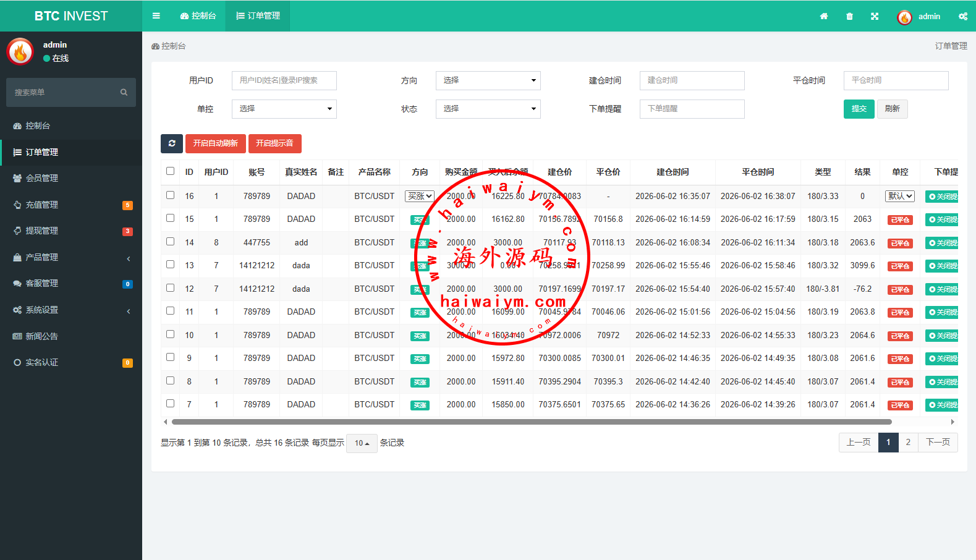Open the 单控 filter dropdown
976x560 pixels.
[x=284, y=109]
